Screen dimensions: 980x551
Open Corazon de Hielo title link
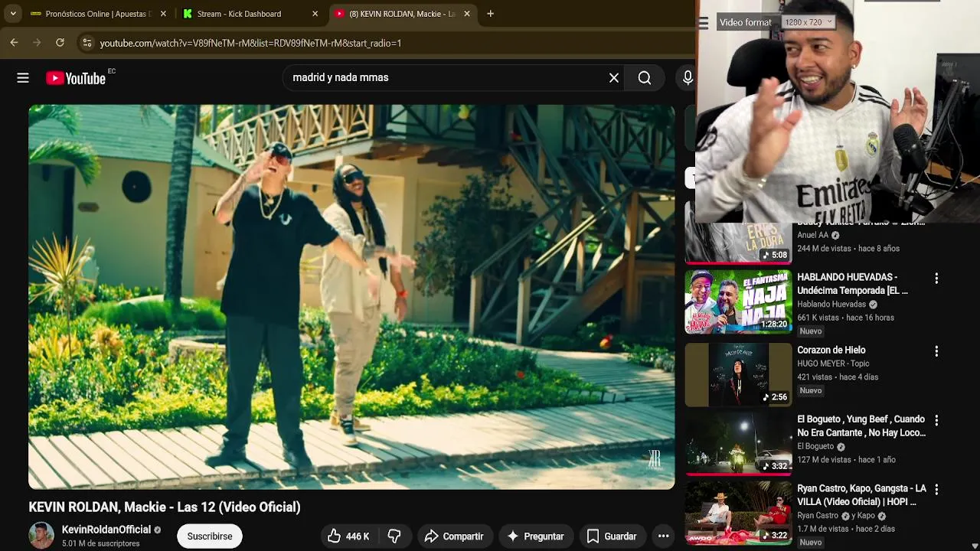coord(831,350)
